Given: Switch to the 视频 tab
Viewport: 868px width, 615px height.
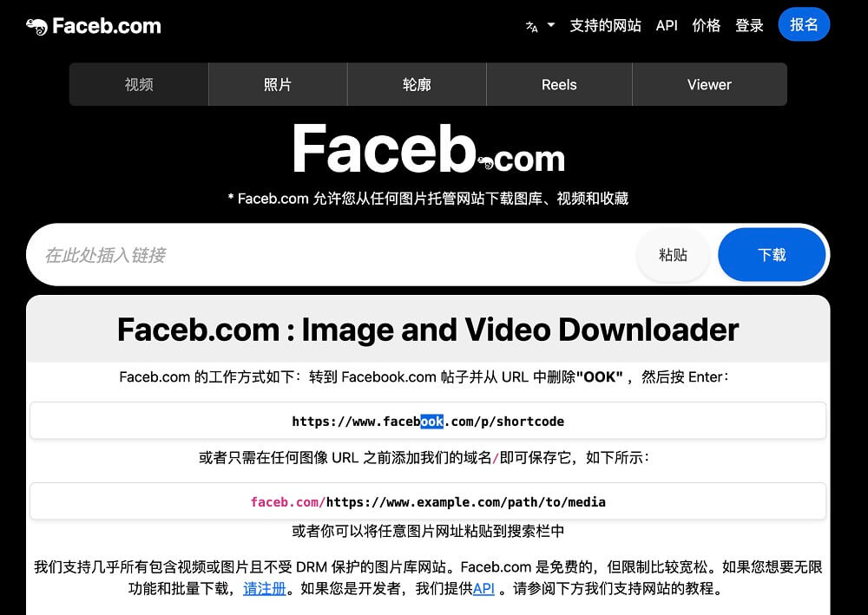Looking at the screenshot, I should [139, 84].
